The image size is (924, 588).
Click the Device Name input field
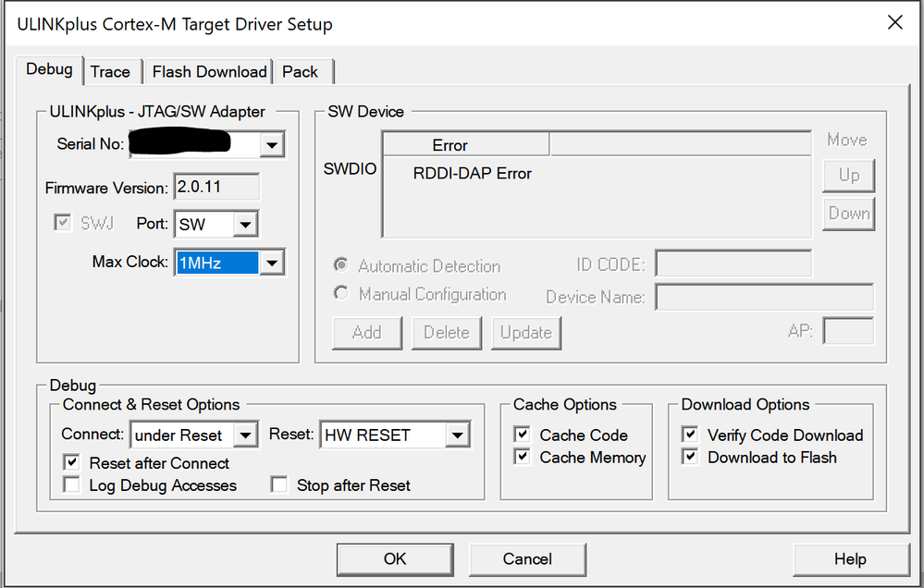765,297
